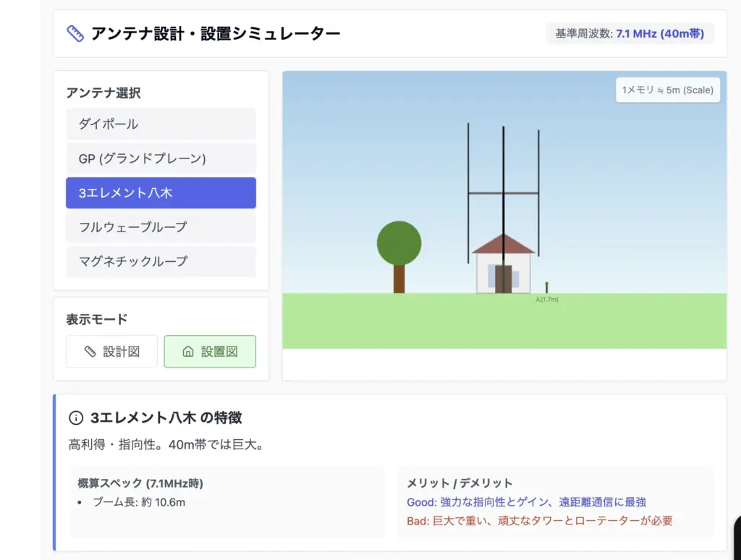
Task: Select the 3エレメント八木 antenna option
Action: tap(161, 193)
